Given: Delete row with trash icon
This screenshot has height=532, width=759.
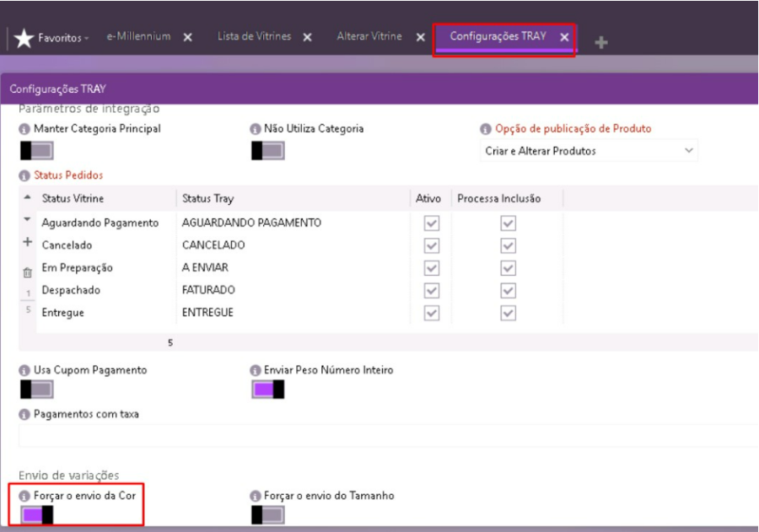Looking at the screenshot, I should coord(28,272).
